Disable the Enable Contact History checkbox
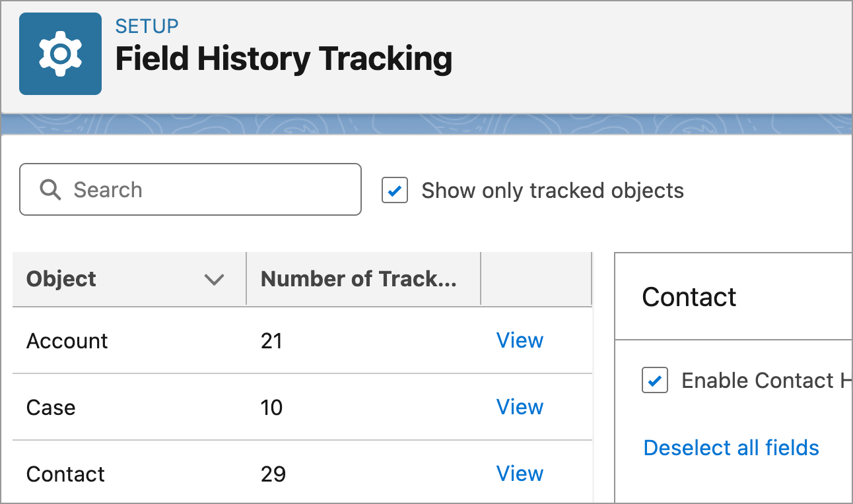Screen dimensions: 853x504 pyautogui.click(x=654, y=380)
